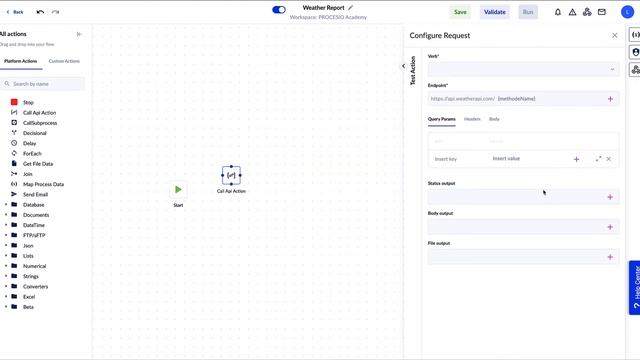Add Status output variable plus icon
The image size is (640, 360).
coord(610,197)
